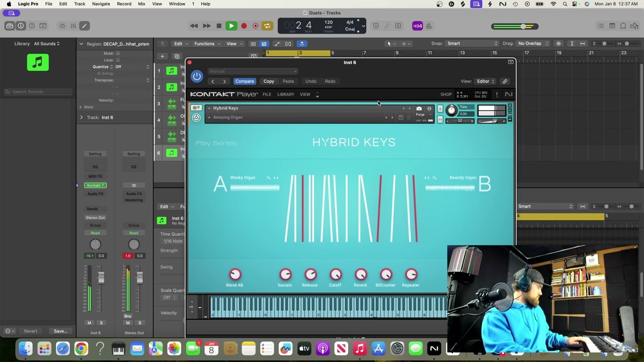Open the Hybrid Keys instrument dropdown arrow

click(x=209, y=108)
